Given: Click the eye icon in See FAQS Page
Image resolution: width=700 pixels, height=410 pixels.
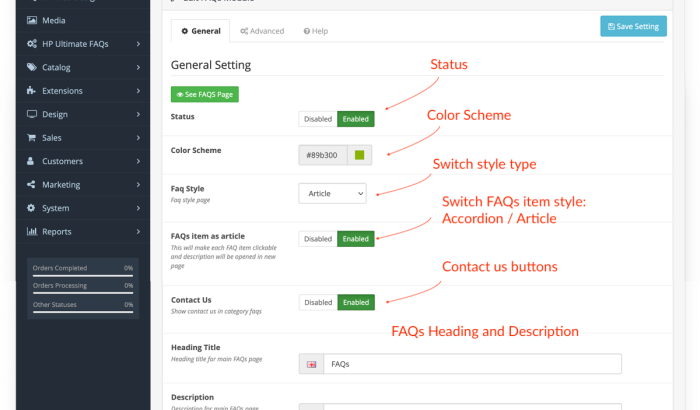Looking at the screenshot, I should (180, 95).
